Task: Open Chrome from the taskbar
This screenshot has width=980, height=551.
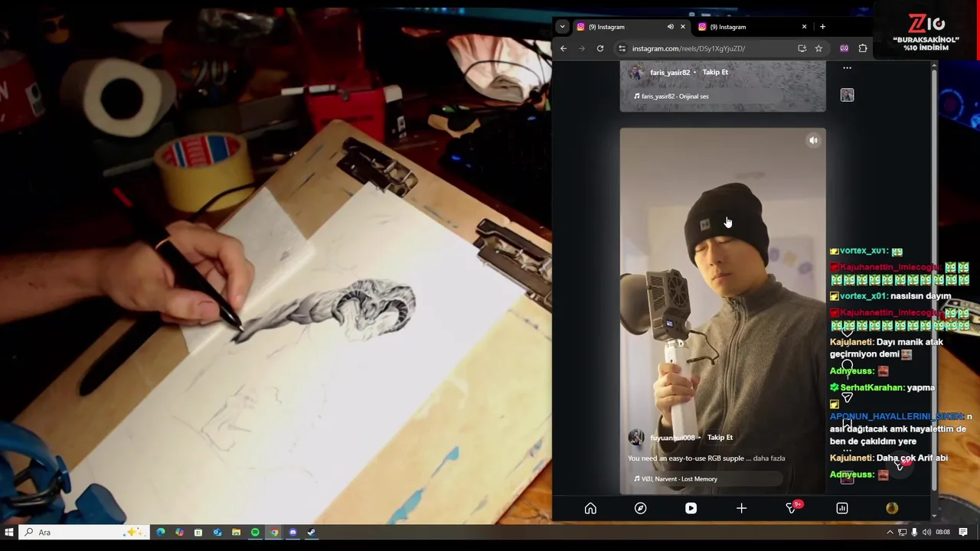Action: tap(274, 533)
